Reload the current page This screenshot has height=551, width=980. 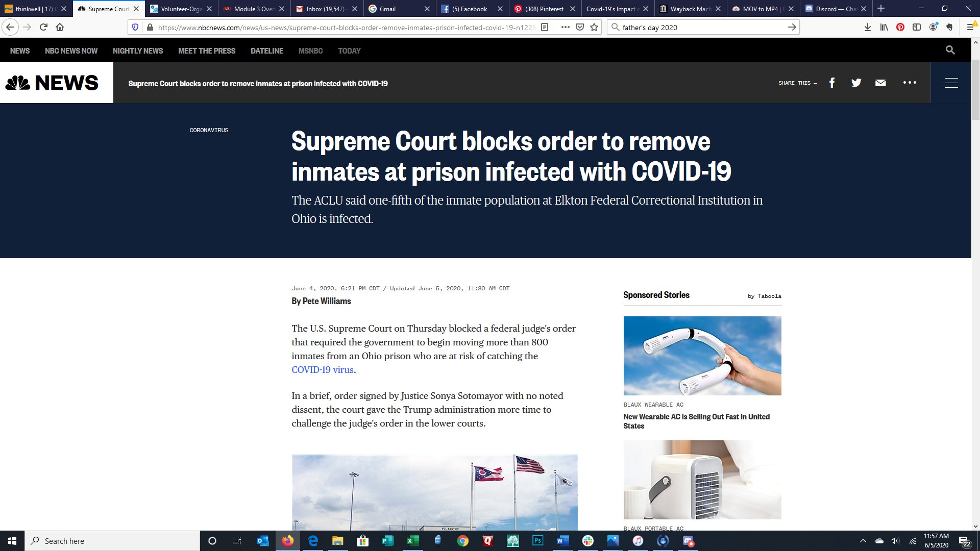tap(43, 27)
